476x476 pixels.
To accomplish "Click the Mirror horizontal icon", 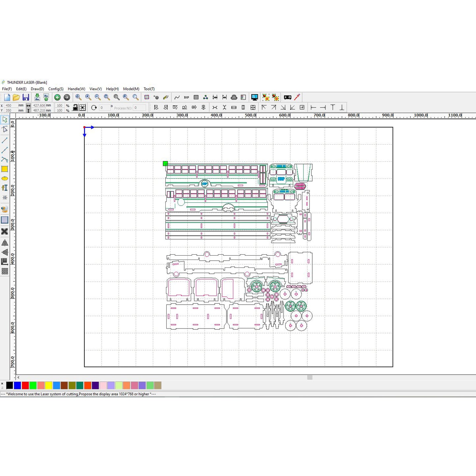I will click(5, 243).
